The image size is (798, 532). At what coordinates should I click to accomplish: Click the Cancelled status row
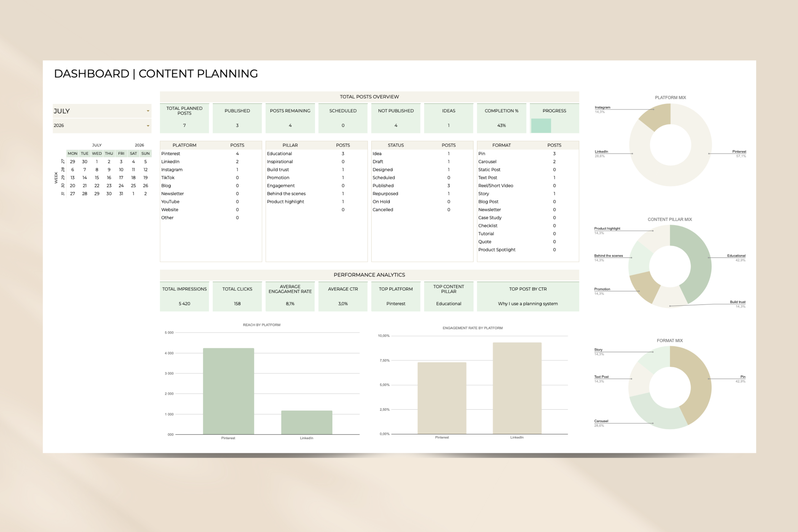pyautogui.click(x=422, y=210)
